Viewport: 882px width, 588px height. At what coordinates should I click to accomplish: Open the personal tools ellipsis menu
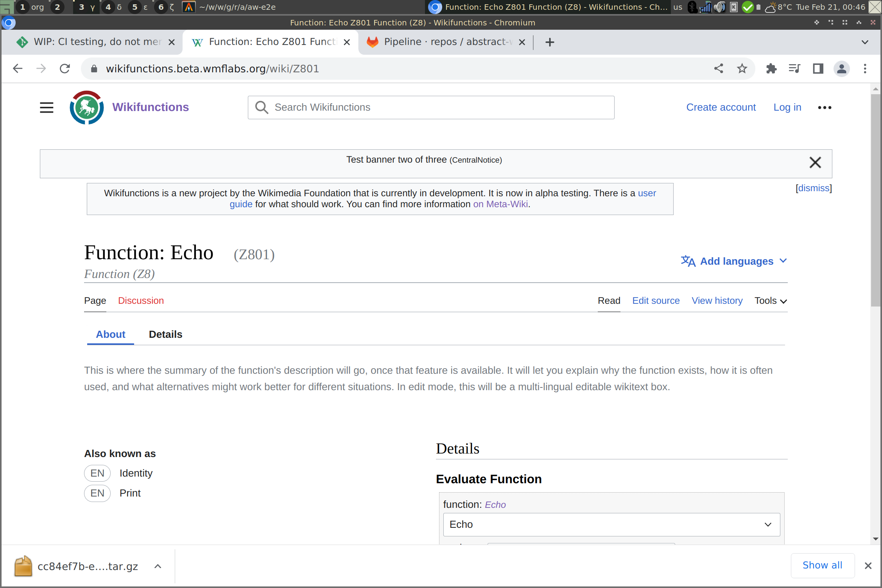pyautogui.click(x=825, y=108)
